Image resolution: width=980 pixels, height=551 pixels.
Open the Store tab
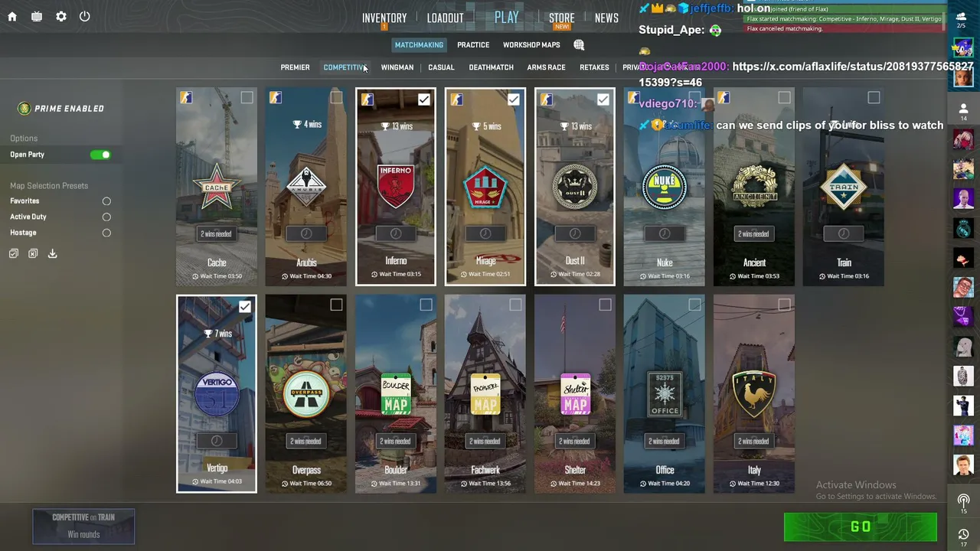(561, 18)
